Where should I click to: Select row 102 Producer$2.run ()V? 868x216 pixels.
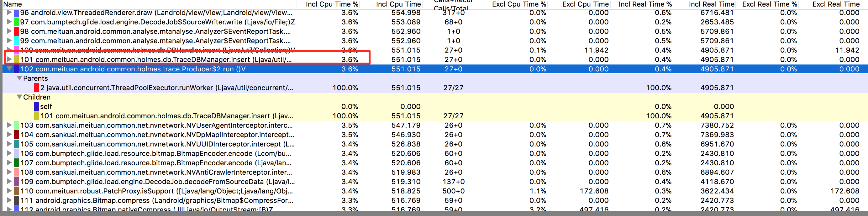click(435, 69)
